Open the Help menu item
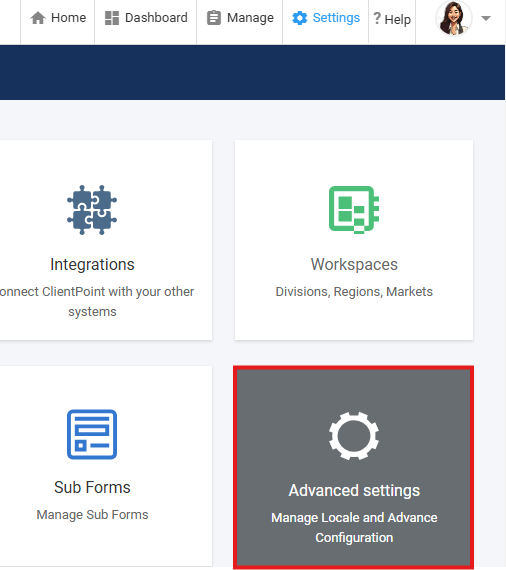This screenshot has width=506, height=570. click(x=392, y=19)
